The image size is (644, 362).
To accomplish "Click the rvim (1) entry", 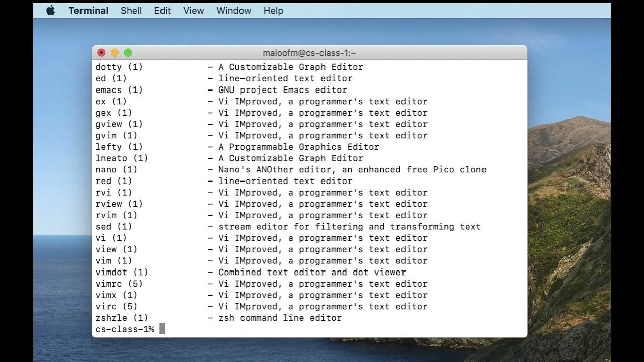I will pos(116,215).
